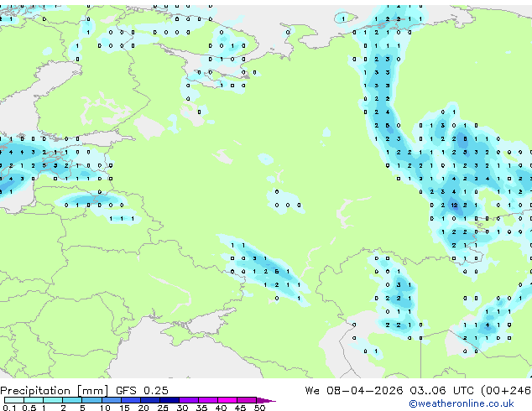Screen dimensions: 532x411
Task: Select the 15 to 20 mm legend swatch
Action: click(131, 400)
